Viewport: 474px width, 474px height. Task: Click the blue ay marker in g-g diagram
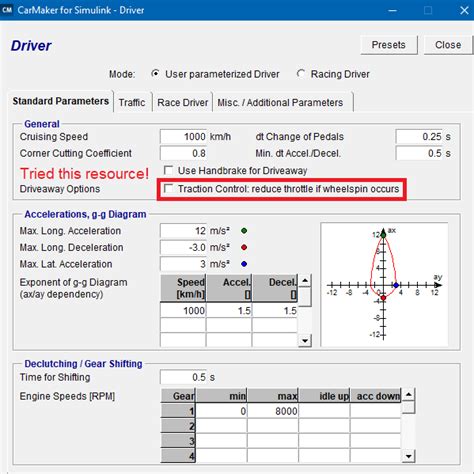tap(396, 285)
